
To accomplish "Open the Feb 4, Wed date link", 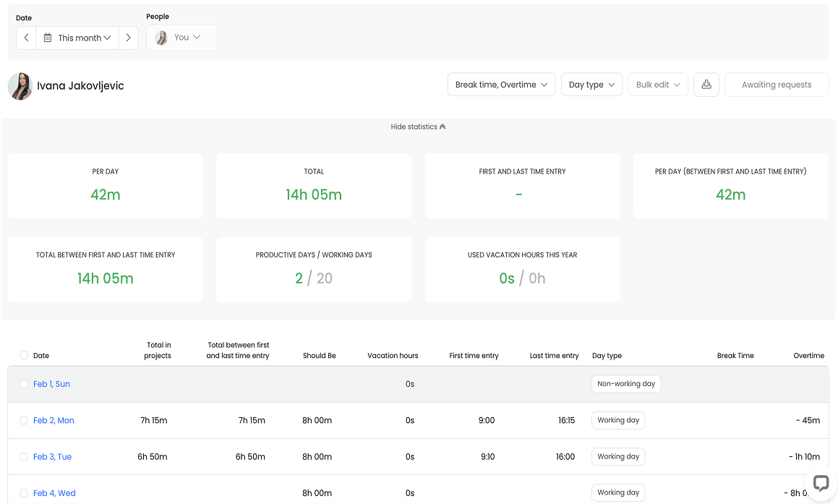I will point(54,493).
